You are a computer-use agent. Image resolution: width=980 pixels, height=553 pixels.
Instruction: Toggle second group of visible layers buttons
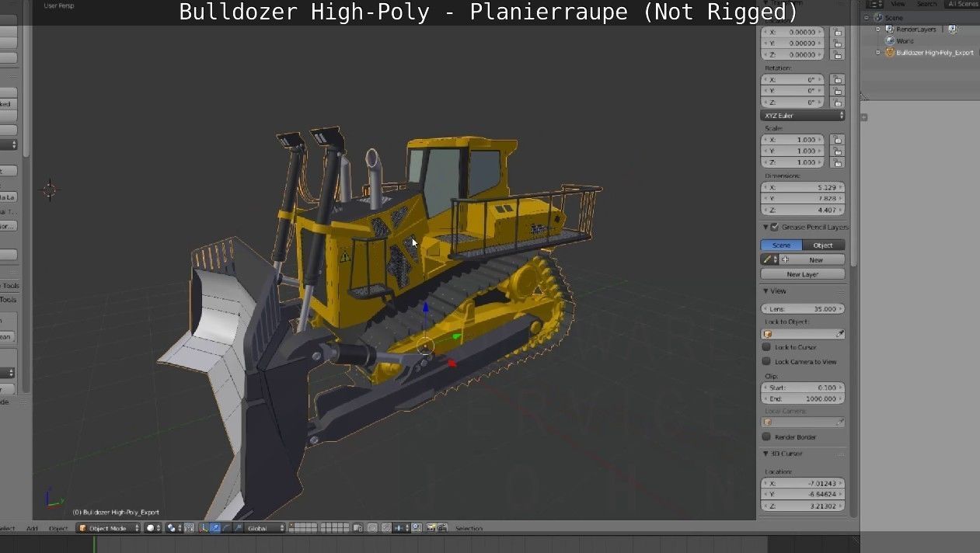[335, 528]
